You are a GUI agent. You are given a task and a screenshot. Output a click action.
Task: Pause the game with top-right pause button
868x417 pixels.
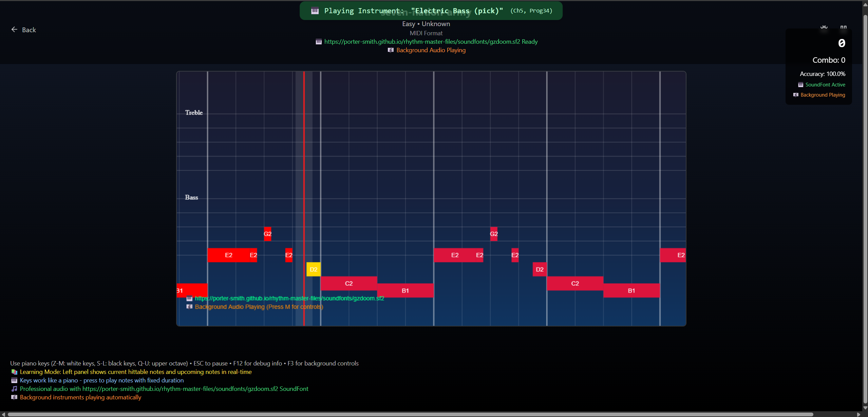tap(843, 27)
